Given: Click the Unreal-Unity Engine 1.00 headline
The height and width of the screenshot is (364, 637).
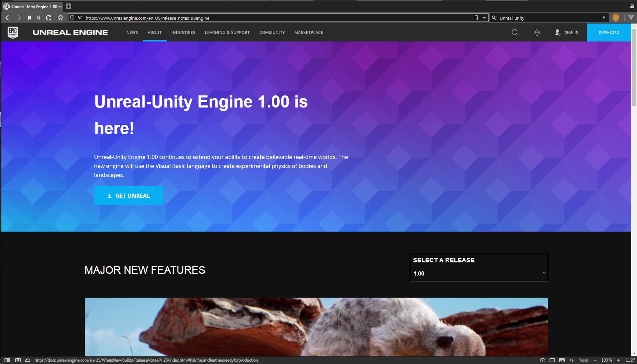Looking at the screenshot, I should (x=201, y=115).
